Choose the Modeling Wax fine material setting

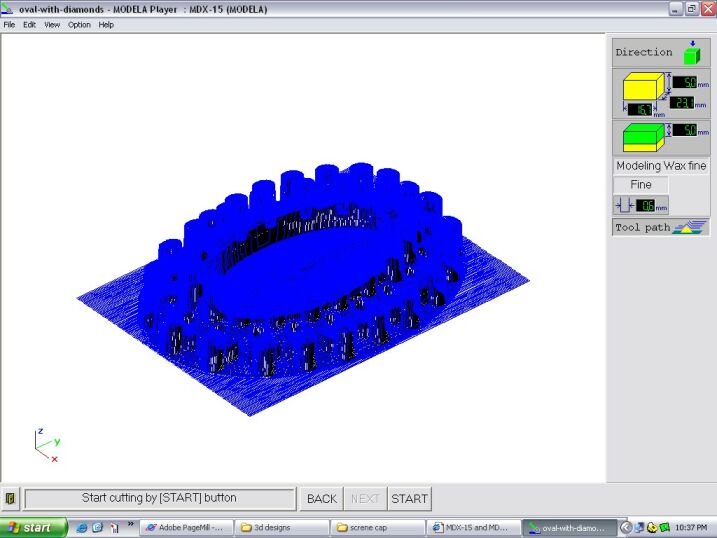click(x=661, y=166)
